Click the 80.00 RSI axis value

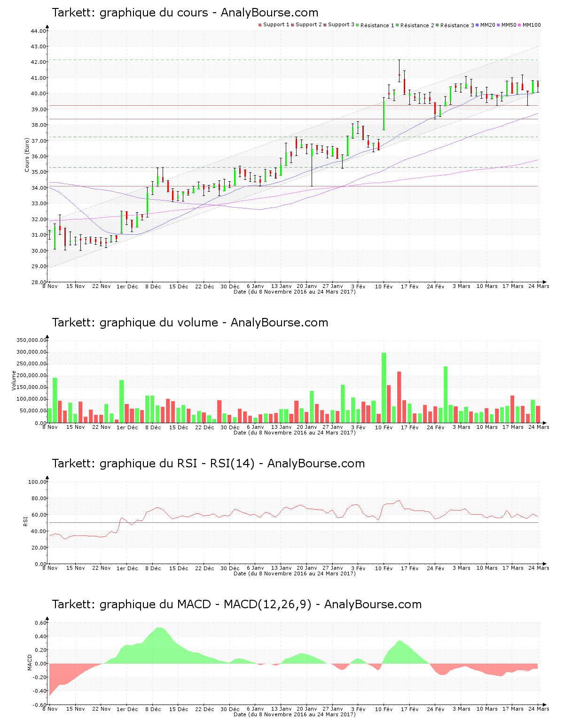point(39,498)
